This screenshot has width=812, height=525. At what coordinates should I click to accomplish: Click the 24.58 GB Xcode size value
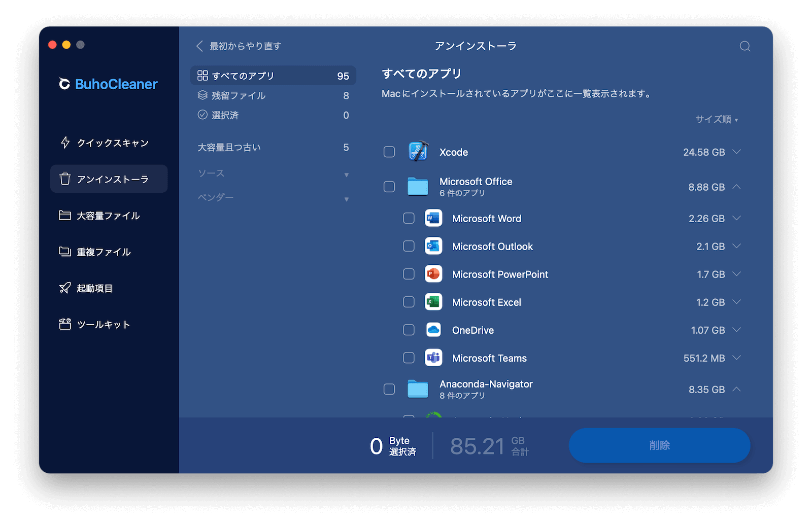point(704,152)
